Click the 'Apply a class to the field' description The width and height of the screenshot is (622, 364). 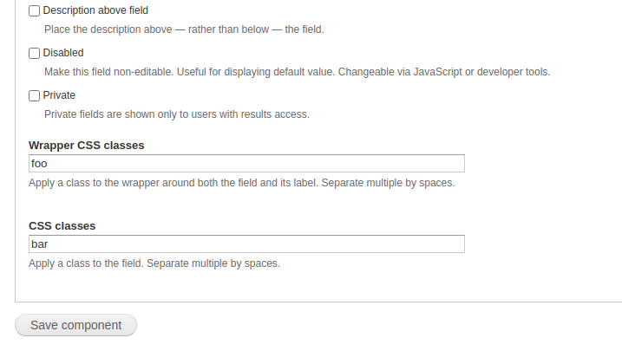(x=154, y=263)
